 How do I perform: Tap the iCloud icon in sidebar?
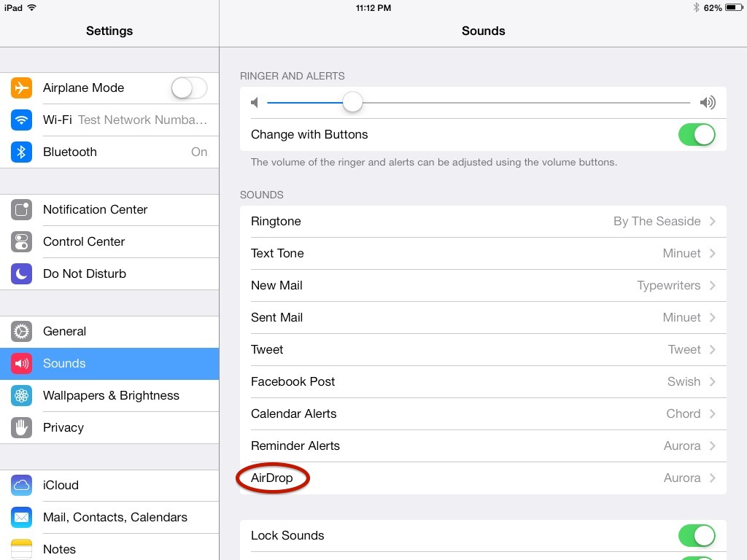pos(22,486)
